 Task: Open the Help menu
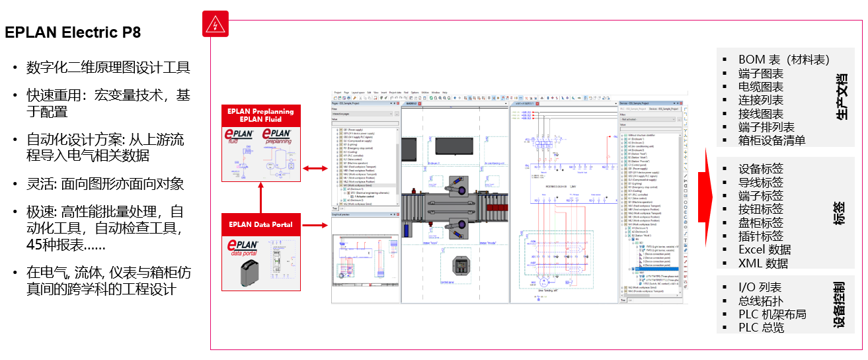[x=445, y=93]
